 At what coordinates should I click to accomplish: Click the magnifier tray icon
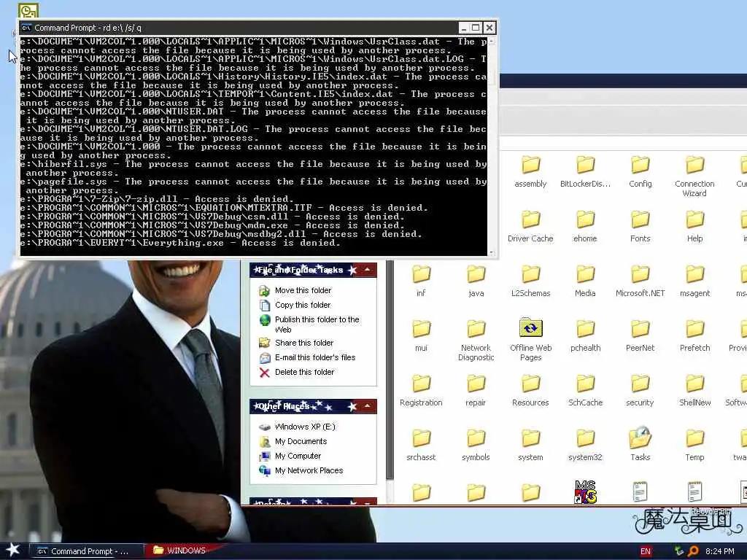pyautogui.click(x=693, y=551)
